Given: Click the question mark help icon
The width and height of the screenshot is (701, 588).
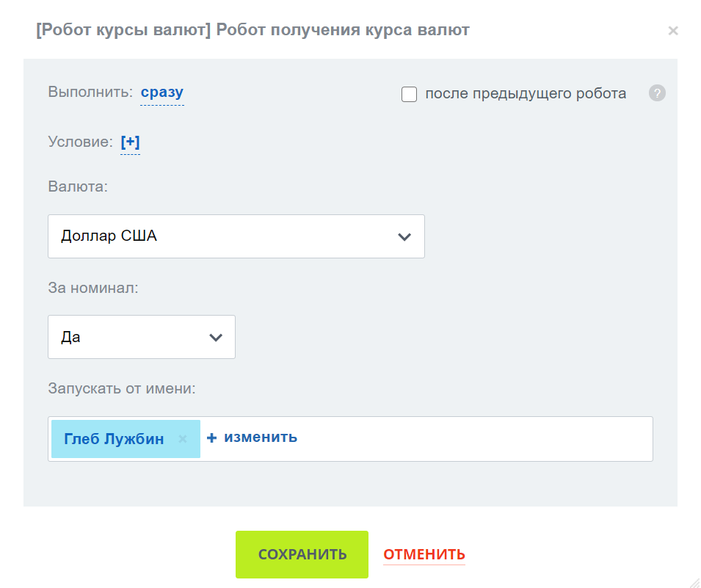Looking at the screenshot, I should (657, 94).
